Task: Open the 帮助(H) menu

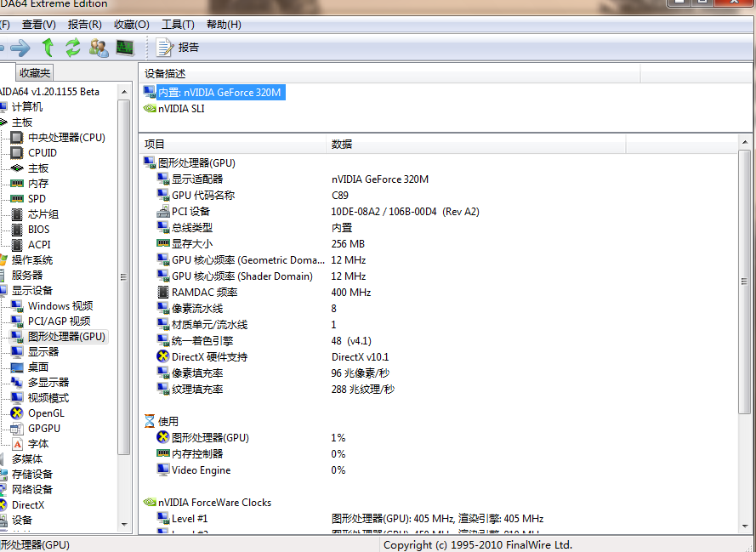Action: [224, 25]
